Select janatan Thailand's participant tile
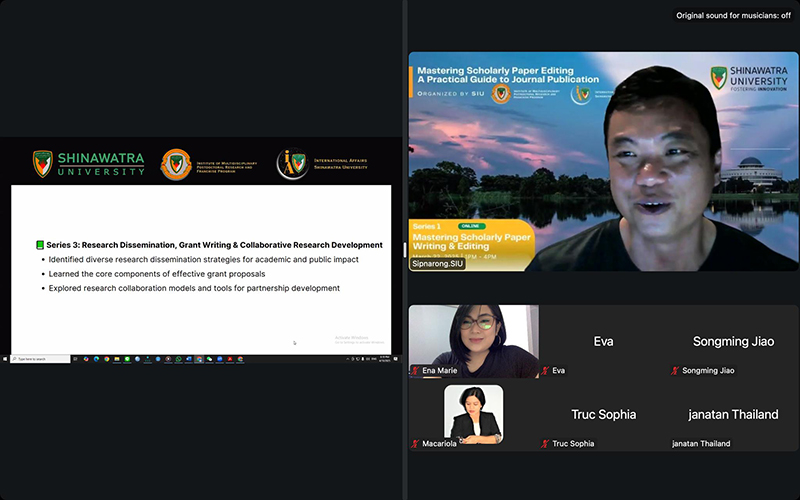Image resolution: width=800 pixels, height=500 pixels. pyautogui.click(x=734, y=414)
